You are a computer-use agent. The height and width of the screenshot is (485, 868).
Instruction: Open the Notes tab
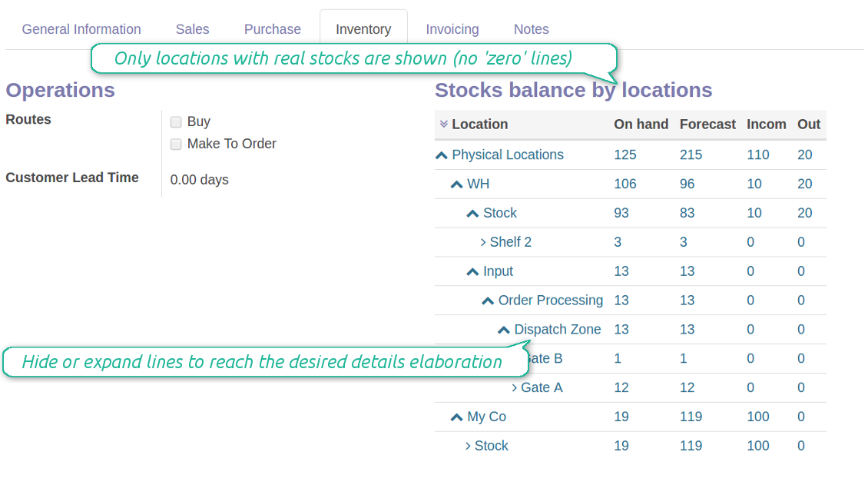[532, 29]
